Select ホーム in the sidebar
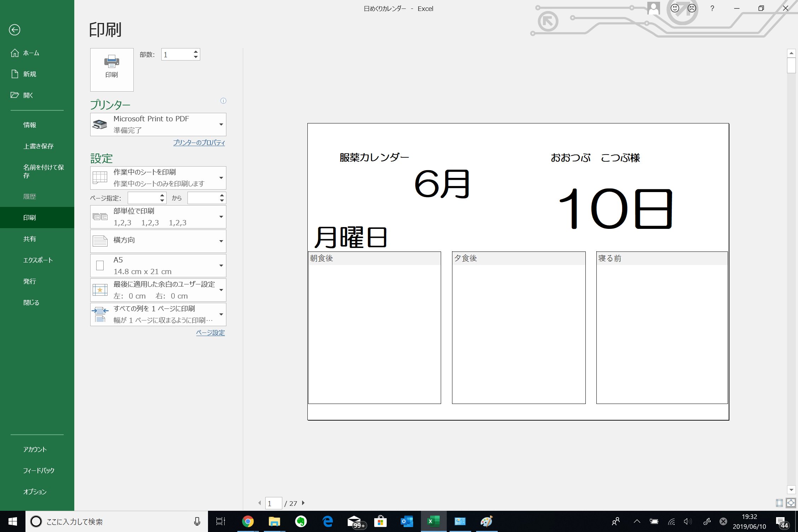The width and height of the screenshot is (798, 532). pyautogui.click(x=37, y=53)
